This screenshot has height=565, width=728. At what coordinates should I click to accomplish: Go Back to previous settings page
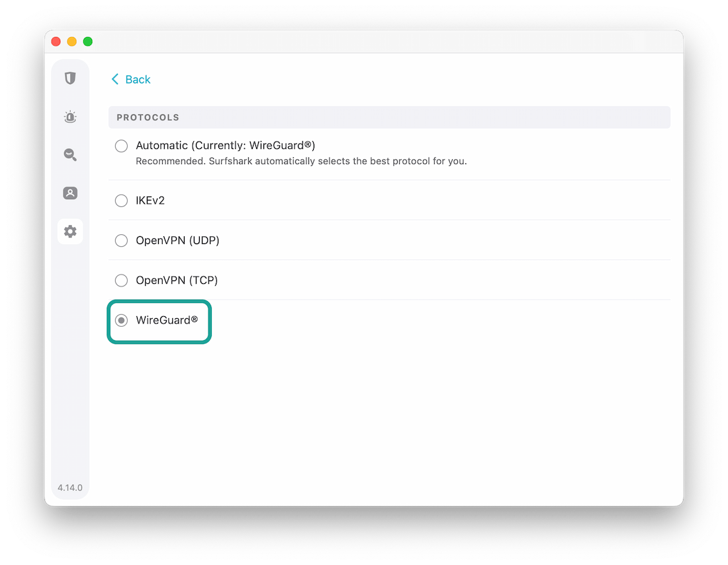tap(131, 79)
